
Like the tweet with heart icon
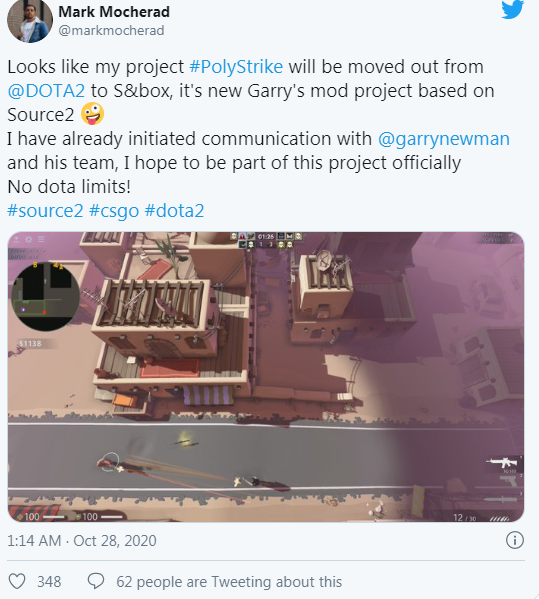pos(17,581)
